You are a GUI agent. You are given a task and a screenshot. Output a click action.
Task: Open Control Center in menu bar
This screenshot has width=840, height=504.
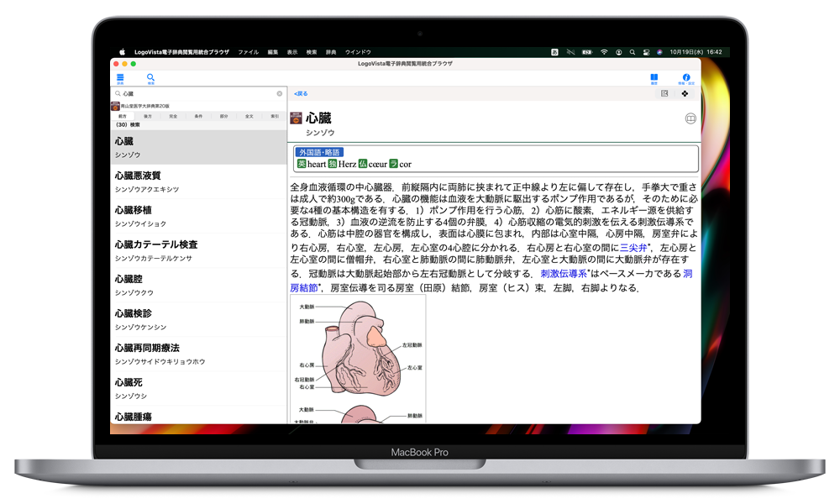tap(646, 52)
